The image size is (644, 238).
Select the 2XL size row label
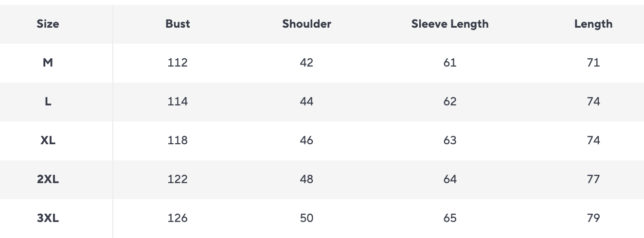click(48, 179)
